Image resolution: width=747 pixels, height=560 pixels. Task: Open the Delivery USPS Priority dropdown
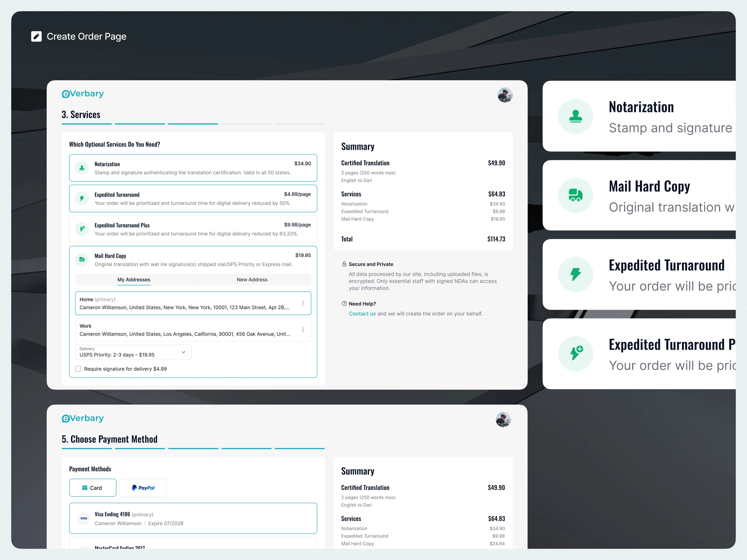click(x=133, y=352)
